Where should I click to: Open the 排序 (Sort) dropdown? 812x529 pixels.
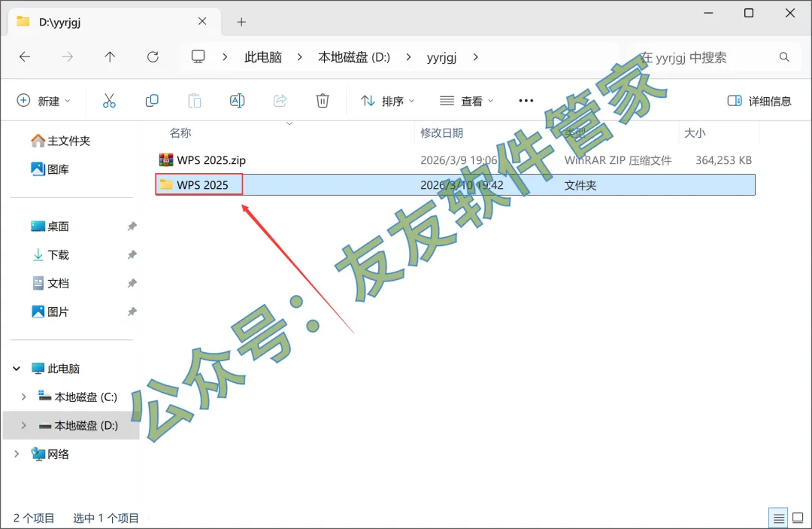point(388,101)
